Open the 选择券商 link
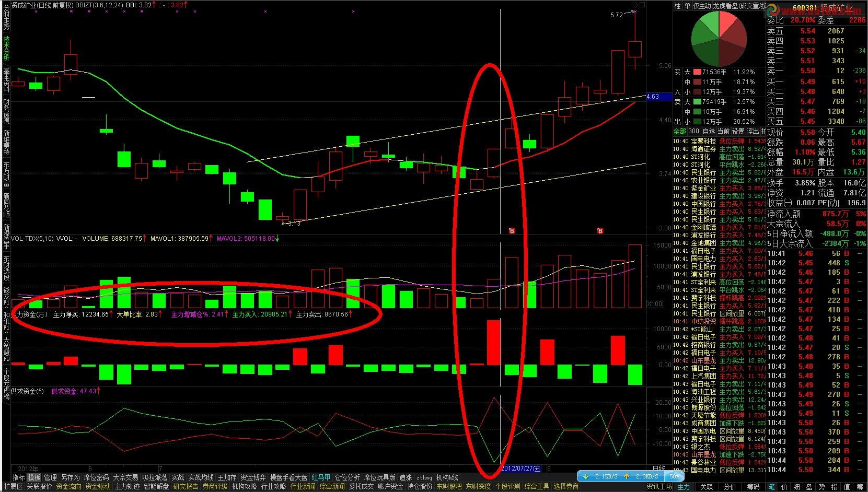Viewport: 868px width, 492px height. pyautogui.click(x=566, y=486)
